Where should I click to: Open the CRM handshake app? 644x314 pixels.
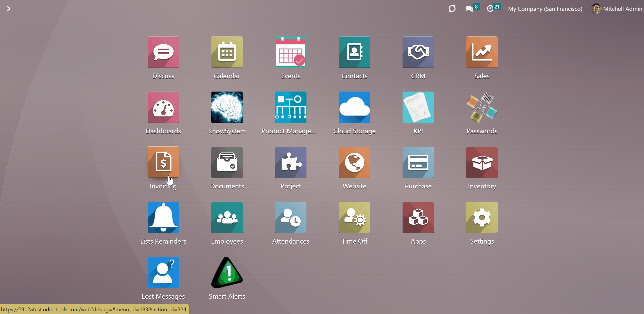pyautogui.click(x=418, y=52)
